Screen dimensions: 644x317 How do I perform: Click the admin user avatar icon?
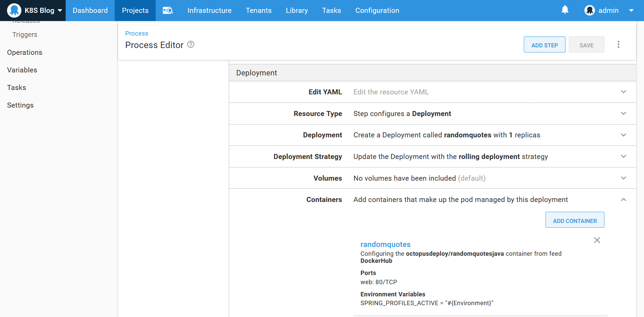tap(590, 10)
